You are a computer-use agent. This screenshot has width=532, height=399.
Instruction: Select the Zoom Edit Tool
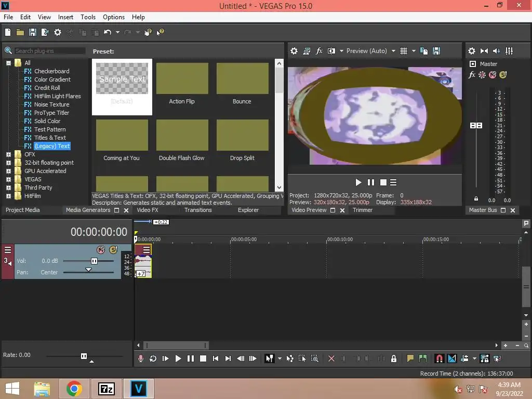pyautogui.click(x=314, y=358)
